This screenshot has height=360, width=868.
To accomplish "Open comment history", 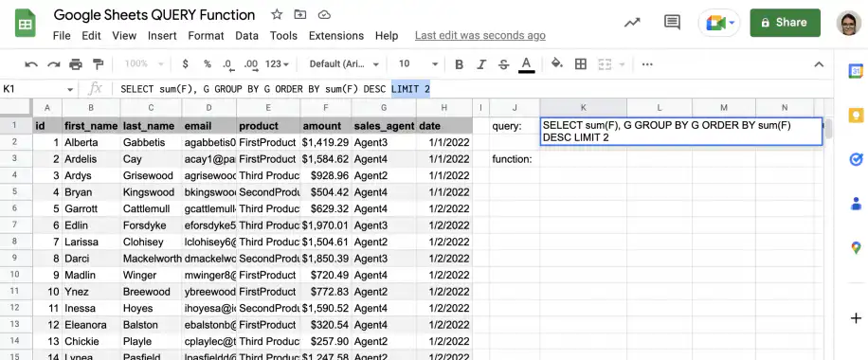I will pos(672,23).
